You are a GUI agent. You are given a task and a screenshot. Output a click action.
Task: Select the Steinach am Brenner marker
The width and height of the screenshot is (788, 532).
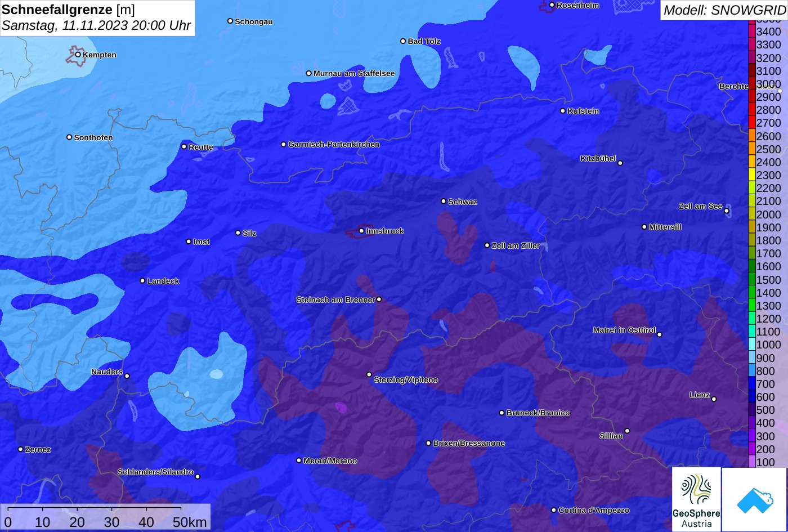[x=379, y=299]
